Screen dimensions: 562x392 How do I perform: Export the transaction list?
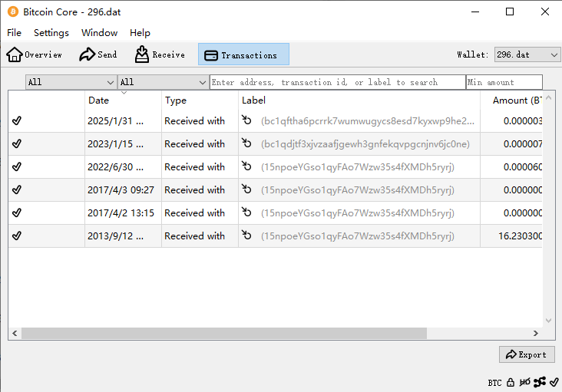coord(527,354)
